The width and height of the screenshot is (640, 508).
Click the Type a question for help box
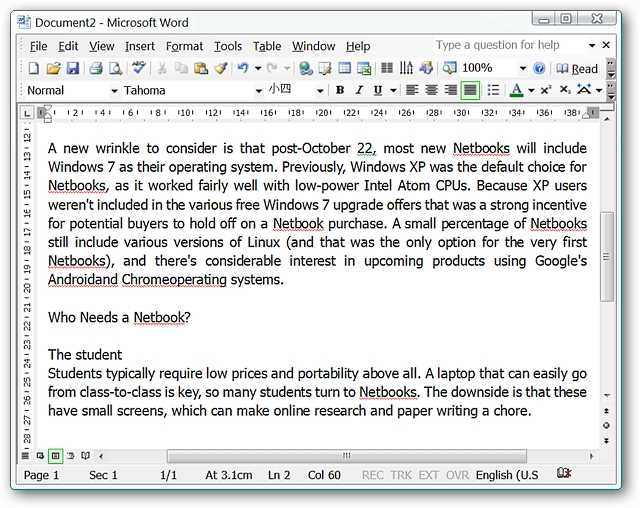click(509, 45)
